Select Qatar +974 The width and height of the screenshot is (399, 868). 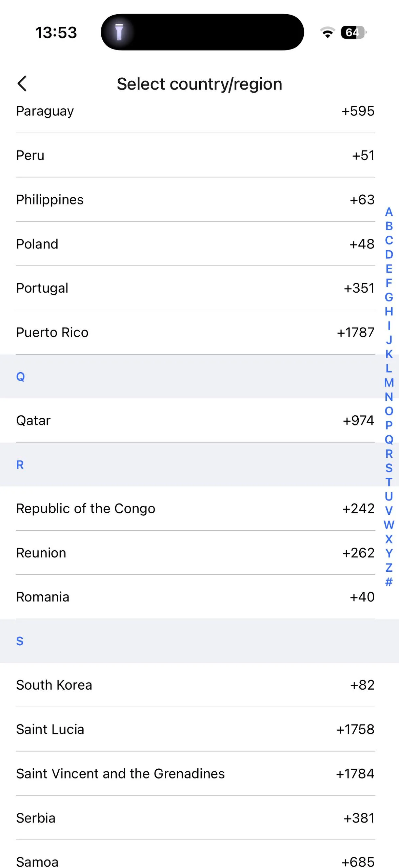click(195, 420)
